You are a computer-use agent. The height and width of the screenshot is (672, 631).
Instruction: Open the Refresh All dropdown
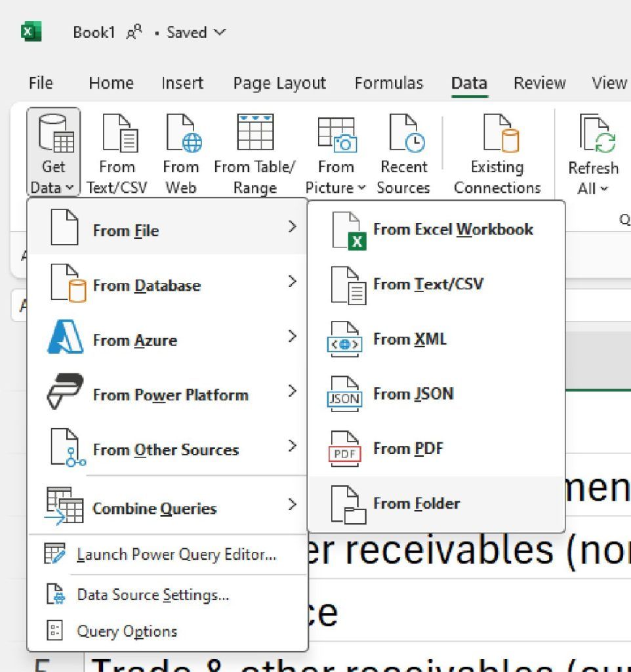[x=594, y=154]
